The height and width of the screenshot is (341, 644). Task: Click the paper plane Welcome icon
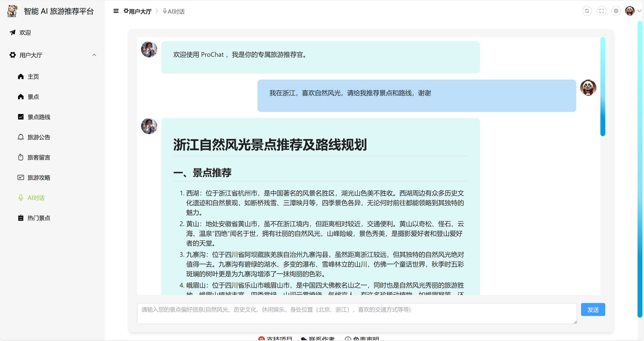tap(13, 33)
